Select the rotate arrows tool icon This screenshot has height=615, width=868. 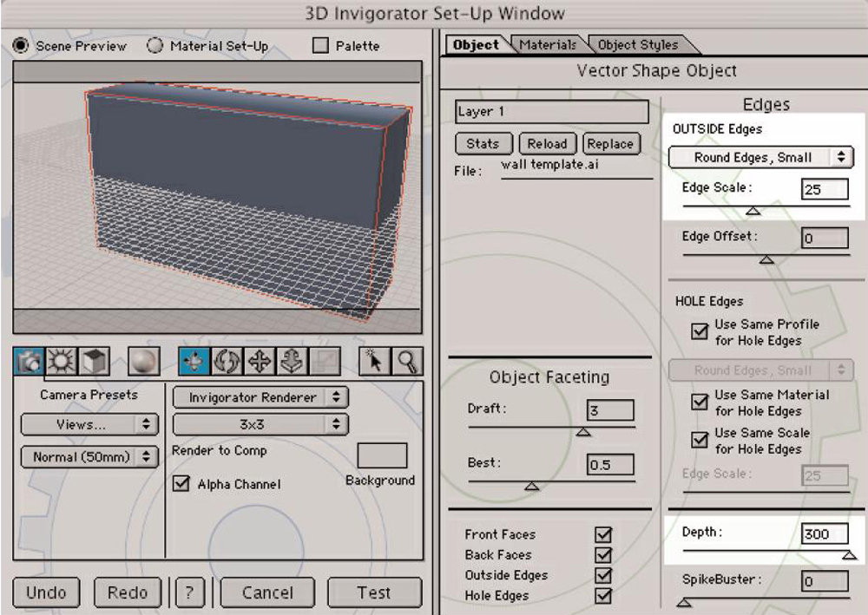[227, 362]
